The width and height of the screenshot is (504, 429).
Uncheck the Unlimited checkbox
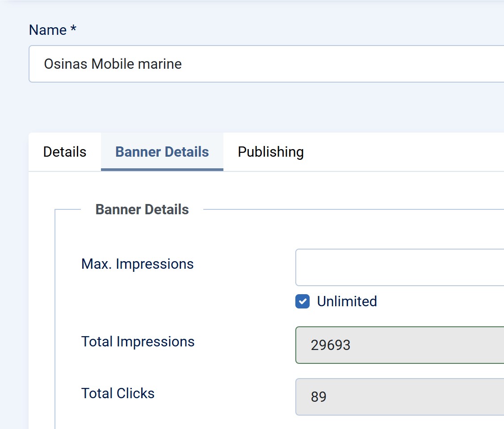click(302, 301)
